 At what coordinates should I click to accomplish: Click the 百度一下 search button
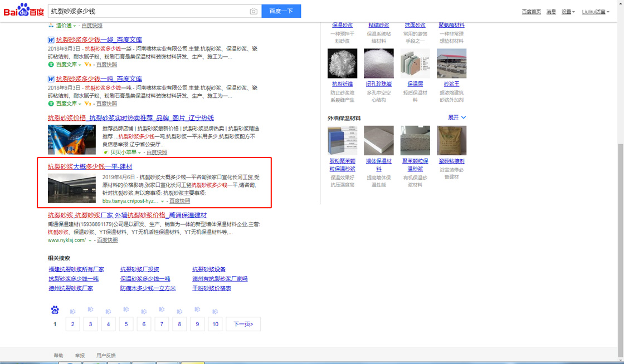tap(281, 11)
